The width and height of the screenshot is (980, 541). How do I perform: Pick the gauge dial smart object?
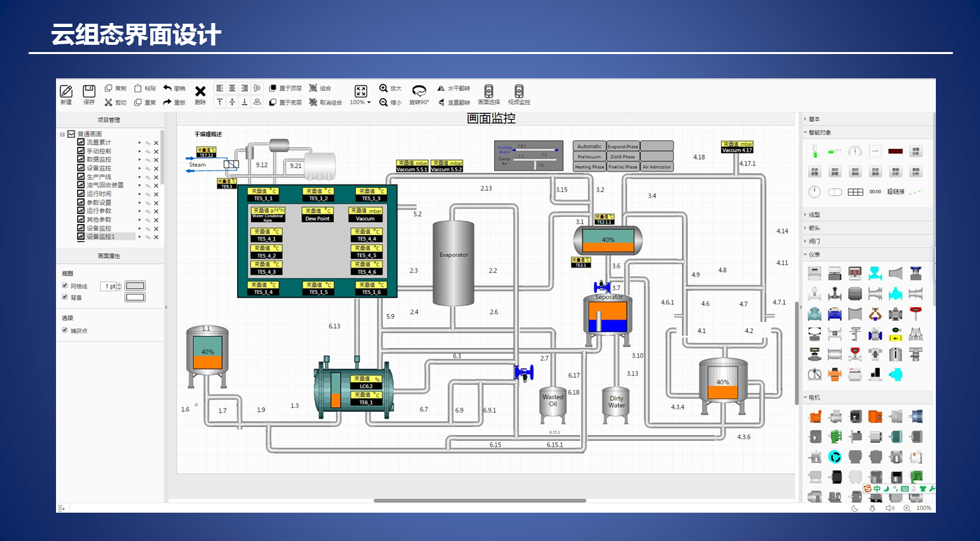click(855, 151)
